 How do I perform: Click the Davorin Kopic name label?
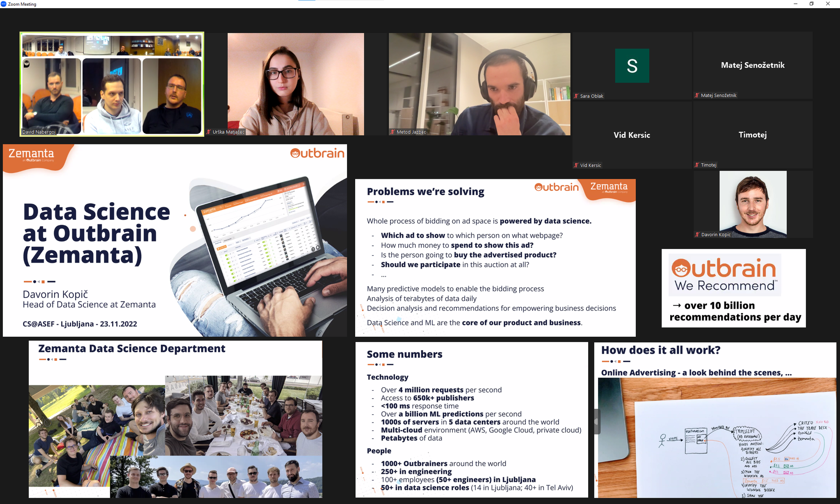[x=716, y=235]
